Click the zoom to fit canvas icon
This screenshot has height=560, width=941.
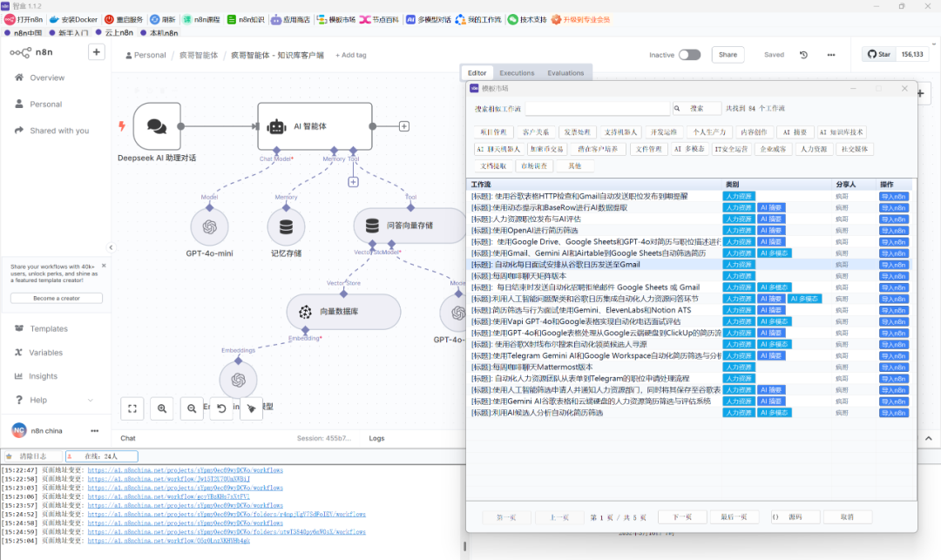(132, 408)
